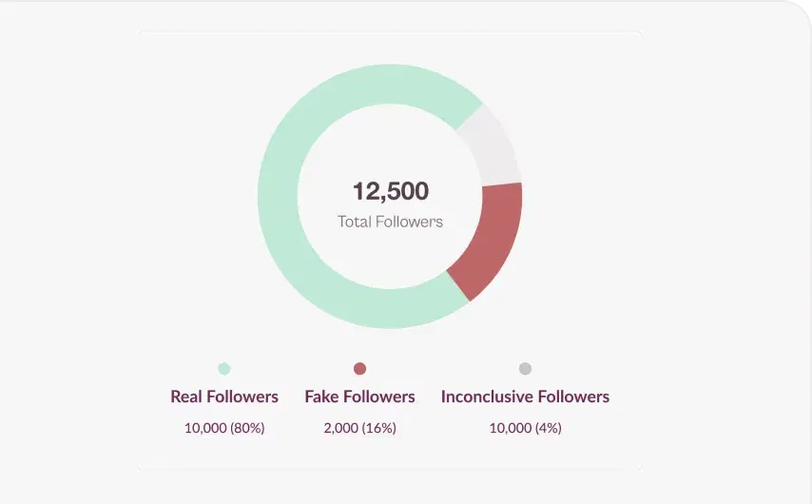The image size is (812, 504).
Task: Click the 10,000 (80%) value
Action: 224,428
